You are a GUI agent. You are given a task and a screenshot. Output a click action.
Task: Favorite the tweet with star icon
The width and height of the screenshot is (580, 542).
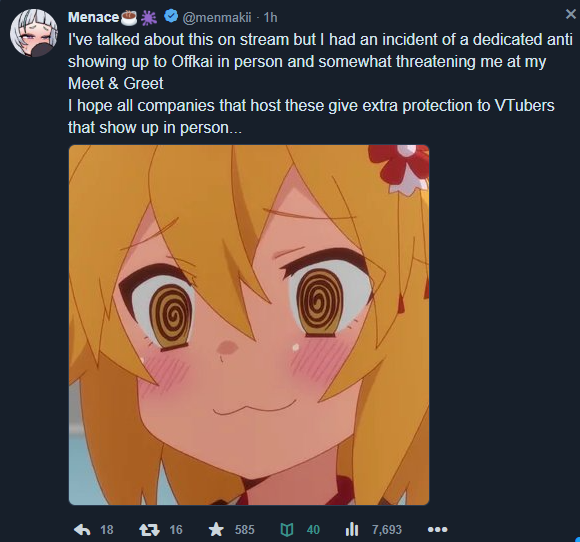point(216,529)
